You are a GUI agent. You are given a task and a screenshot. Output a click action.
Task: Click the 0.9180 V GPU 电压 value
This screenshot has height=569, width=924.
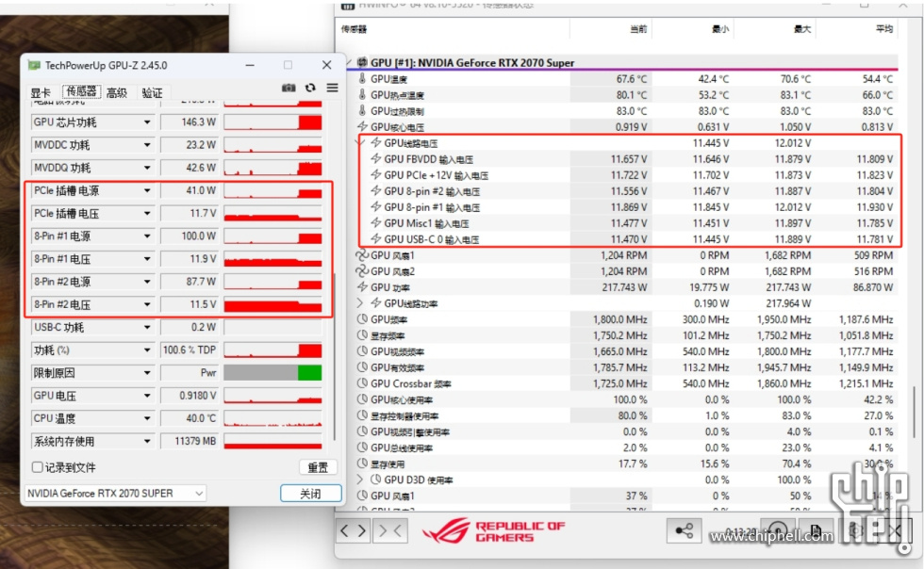[x=190, y=396]
